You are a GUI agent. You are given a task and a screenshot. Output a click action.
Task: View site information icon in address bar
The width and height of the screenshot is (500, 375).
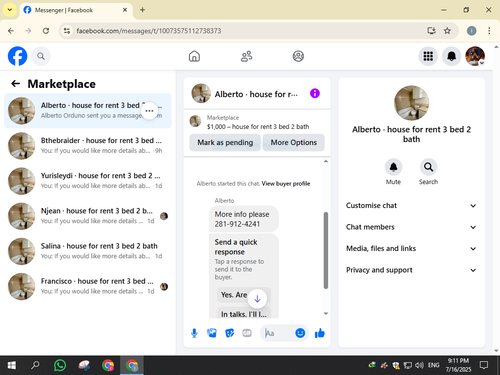coord(67,31)
